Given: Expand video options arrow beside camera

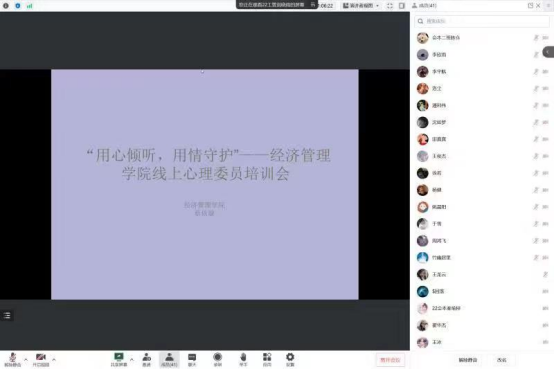Looking at the screenshot, I should (x=54, y=360).
